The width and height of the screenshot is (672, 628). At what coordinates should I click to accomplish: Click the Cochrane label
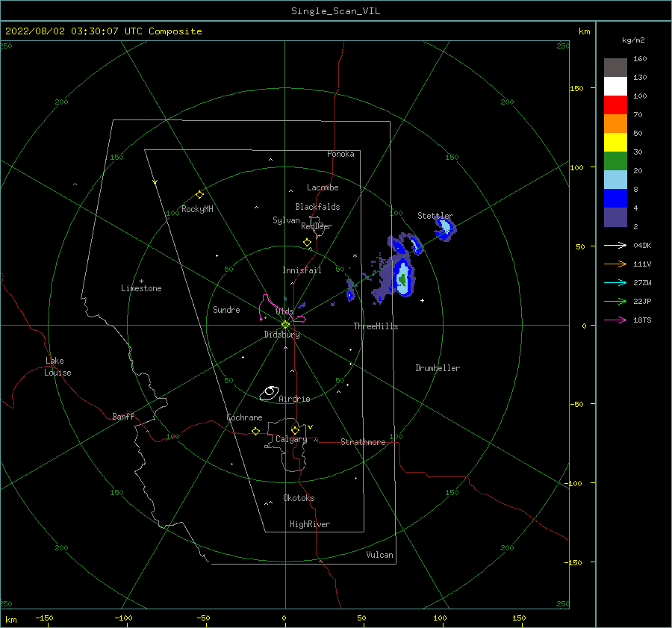tap(244, 417)
